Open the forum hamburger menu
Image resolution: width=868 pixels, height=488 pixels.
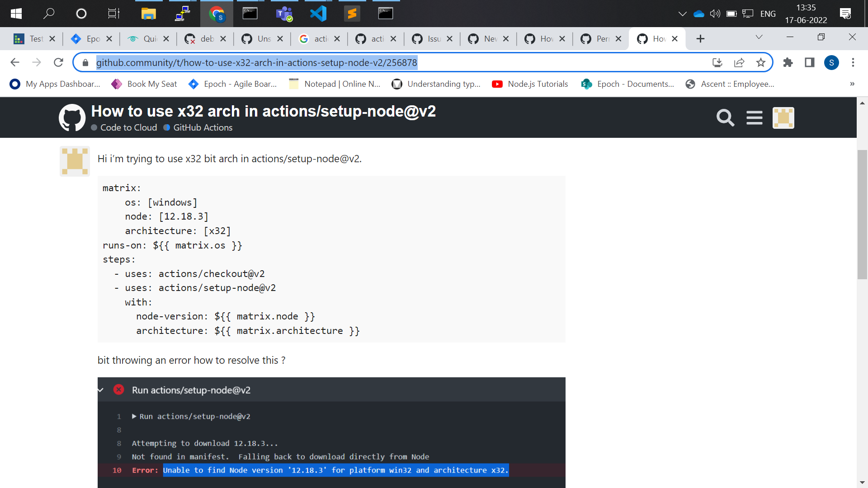(x=754, y=117)
